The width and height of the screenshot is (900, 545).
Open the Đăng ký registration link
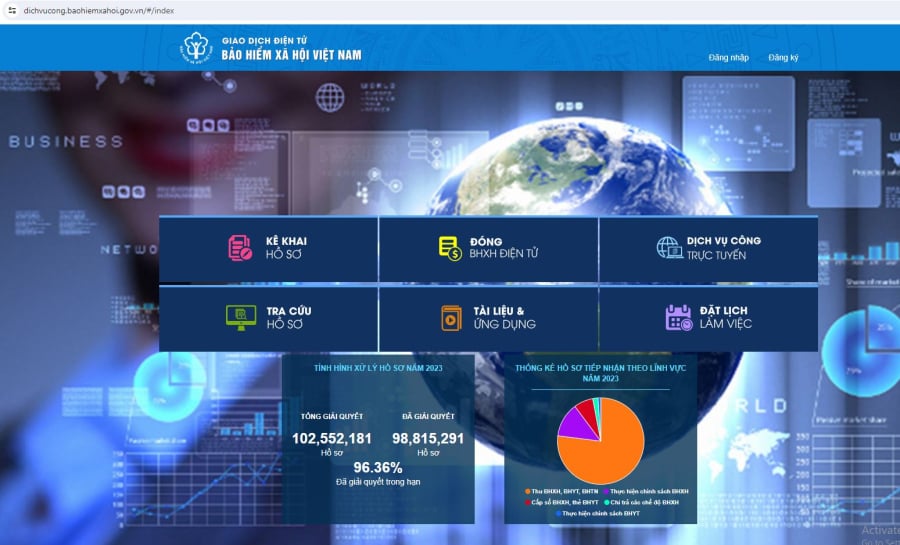[783, 57]
